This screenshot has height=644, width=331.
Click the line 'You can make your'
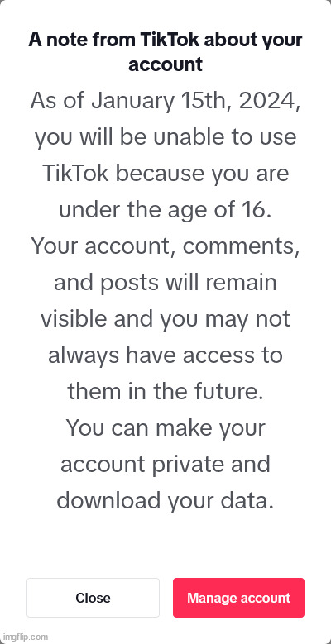[x=165, y=428]
